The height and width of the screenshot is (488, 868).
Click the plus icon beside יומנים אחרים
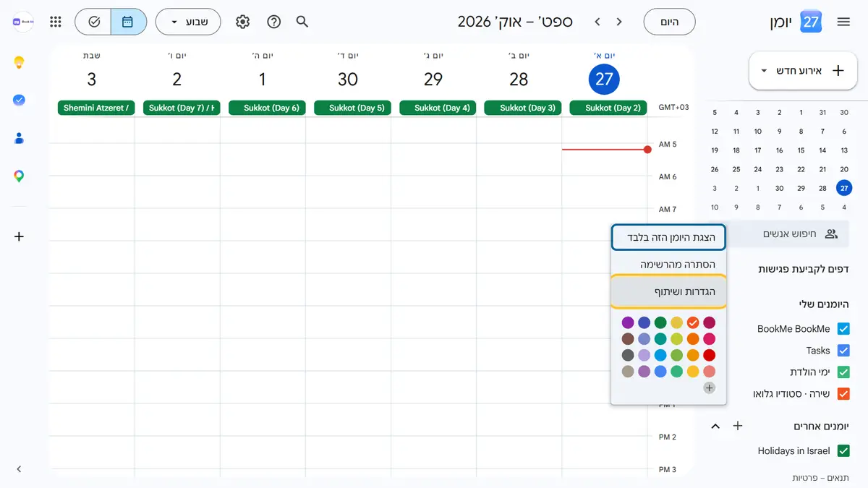tap(738, 426)
